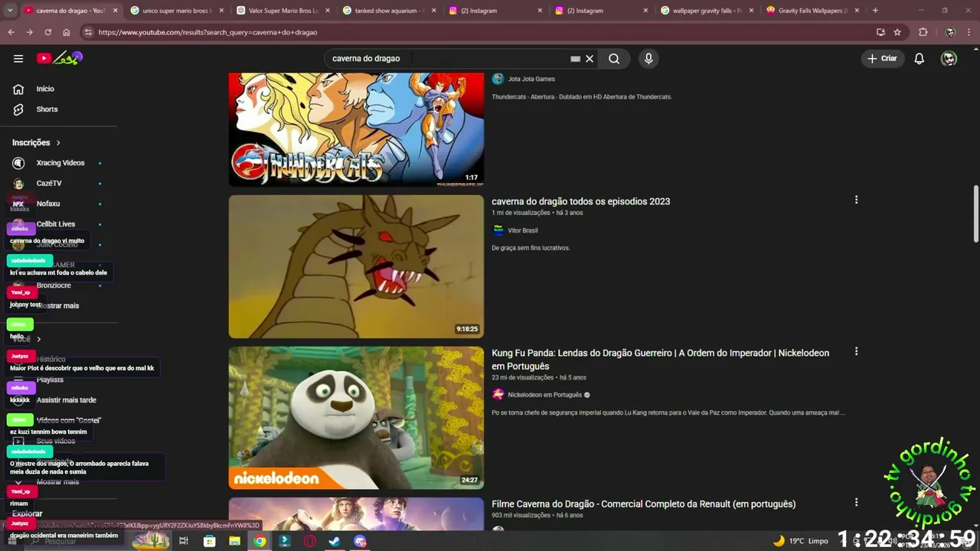This screenshot has height=551, width=980.
Task: Go to Início in sidebar
Action: pyautogui.click(x=45, y=89)
